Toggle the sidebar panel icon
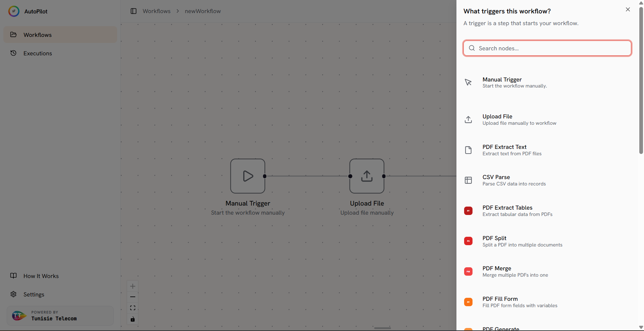Viewport: 644px width, 331px height. pyautogui.click(x=134, y=11)
